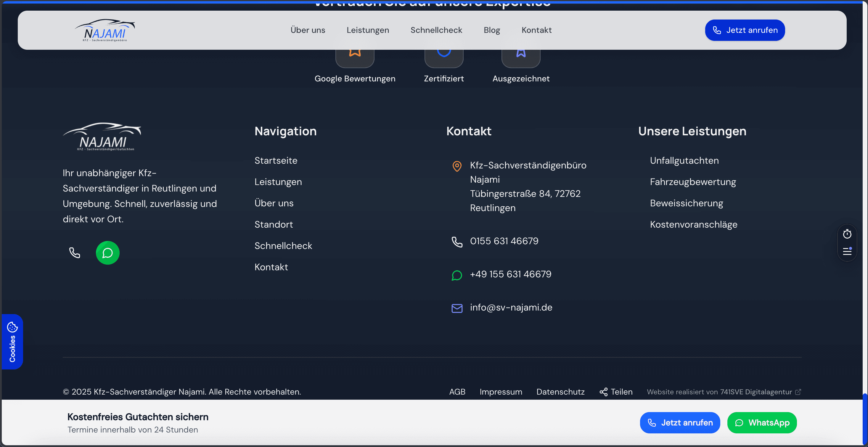Click the Über uns footer navigation link
868x447 pixels.
coord(274,203)
